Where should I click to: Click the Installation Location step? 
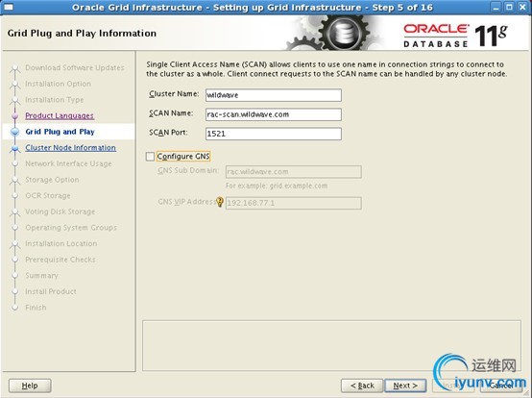[61, 243]
